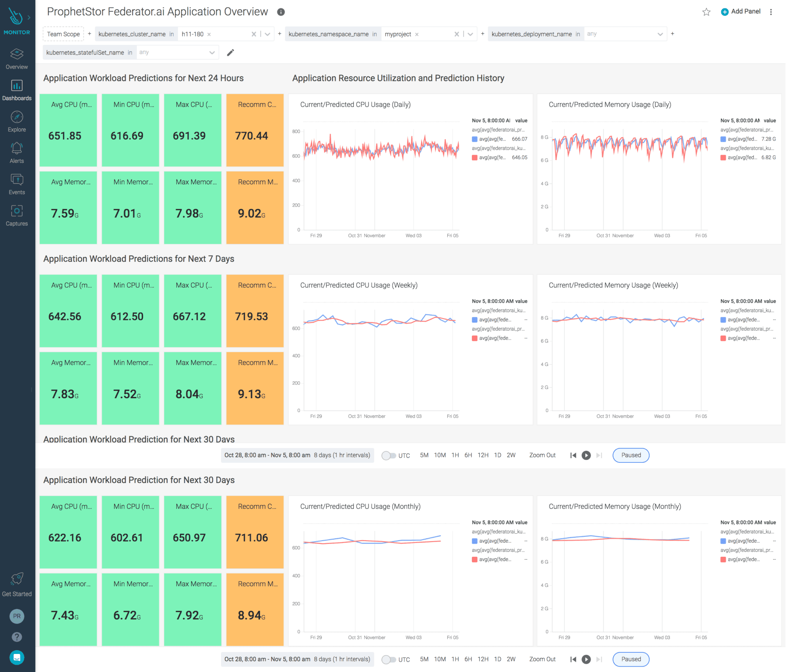Image resolution: width=787 pixels, height=672 pixels.
Task: Edit filters using the pencil icon
Action: click(231, 52)
